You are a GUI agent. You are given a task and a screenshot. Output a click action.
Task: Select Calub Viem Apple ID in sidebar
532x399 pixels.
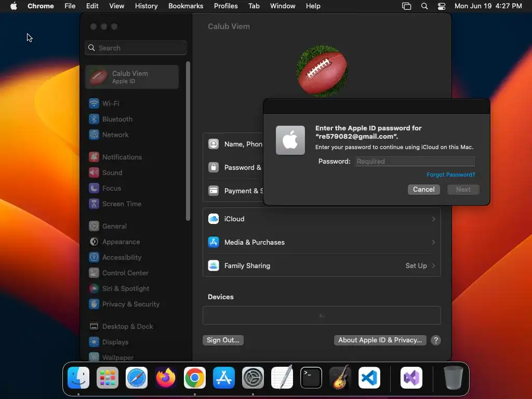tap(132, 77)
